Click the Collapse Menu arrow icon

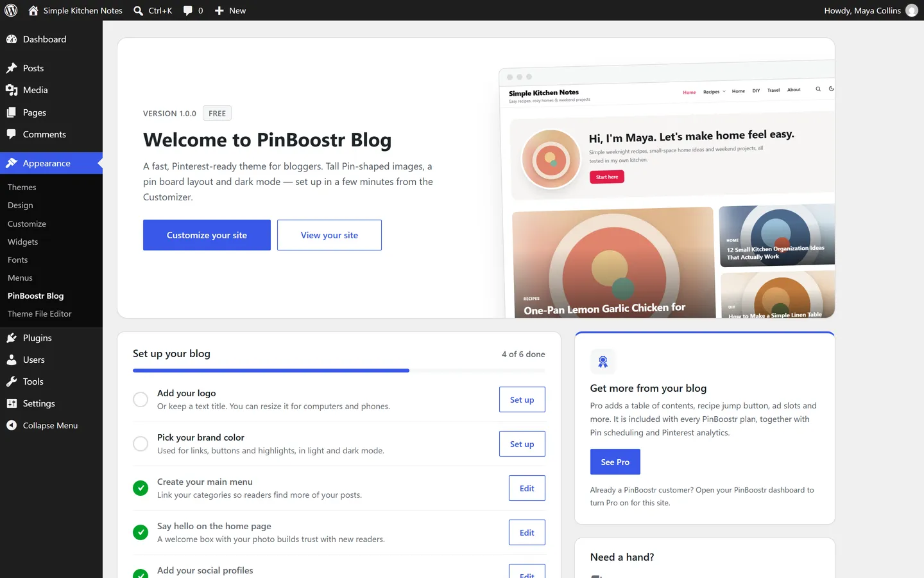(12, 425)
